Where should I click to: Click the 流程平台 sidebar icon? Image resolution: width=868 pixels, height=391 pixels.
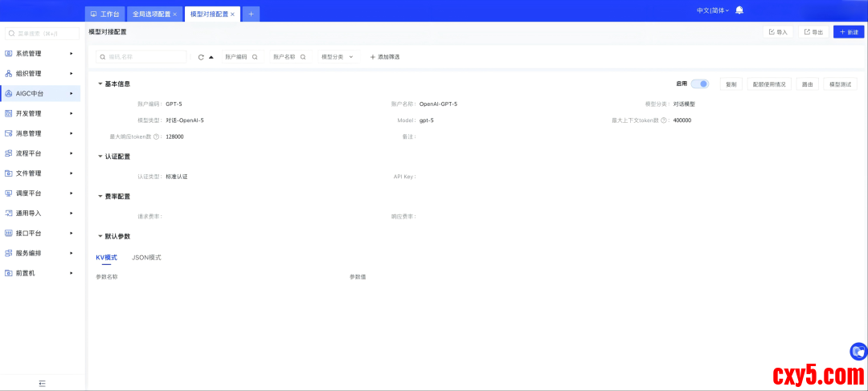[8, 153]
